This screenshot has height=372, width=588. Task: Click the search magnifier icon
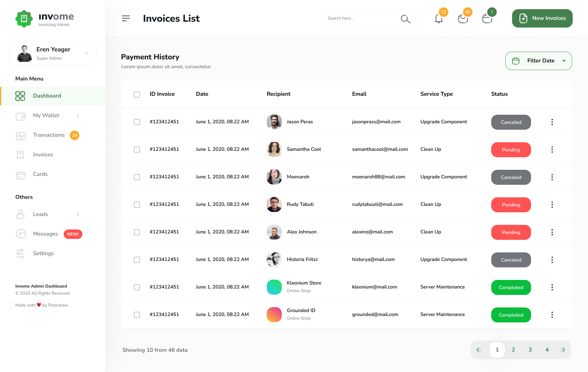(x=405, y=18)
